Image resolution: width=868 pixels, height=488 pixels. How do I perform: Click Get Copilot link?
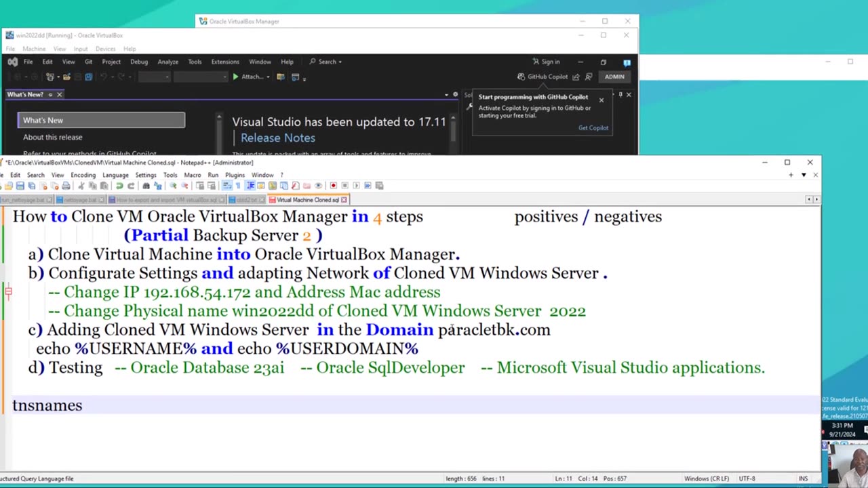pos(593,127)
